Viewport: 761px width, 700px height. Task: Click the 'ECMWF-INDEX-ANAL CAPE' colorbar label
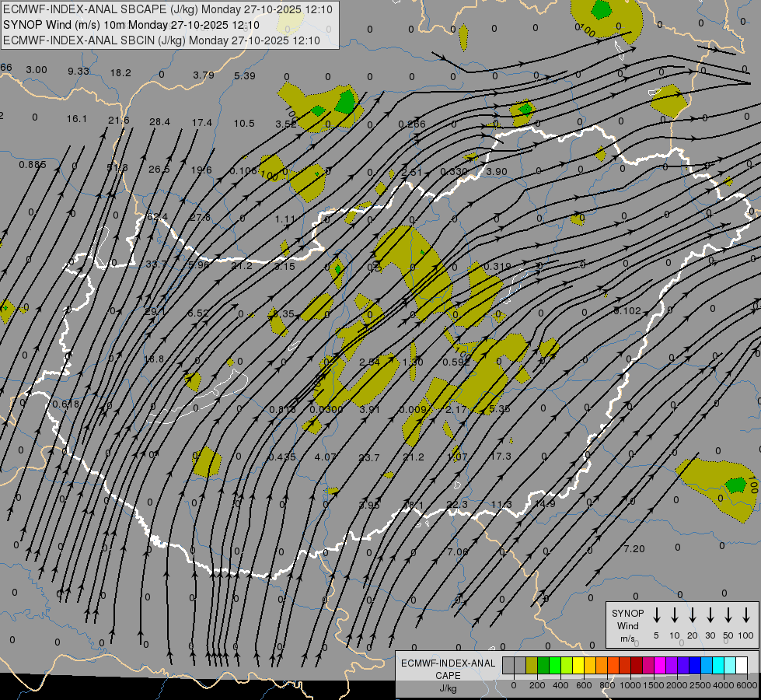tap(448, 670)
